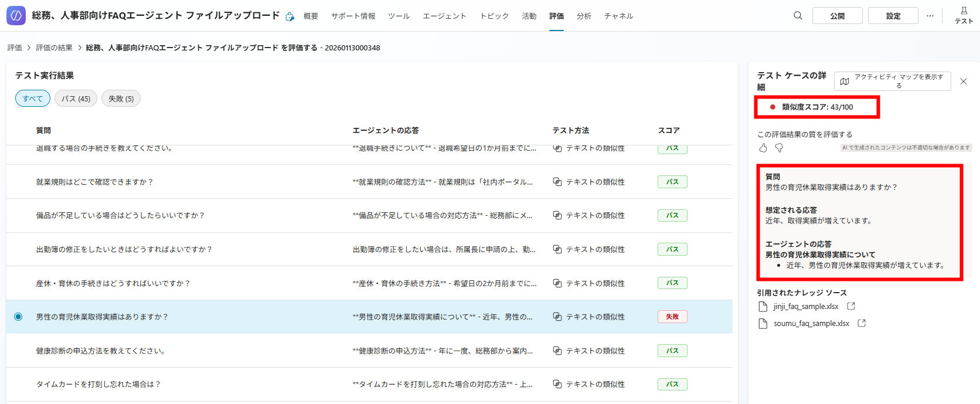The height and width of the screenshot is (404, 980).
Task: Click the Copilot Studio agent logo icon
Action: 16,16
